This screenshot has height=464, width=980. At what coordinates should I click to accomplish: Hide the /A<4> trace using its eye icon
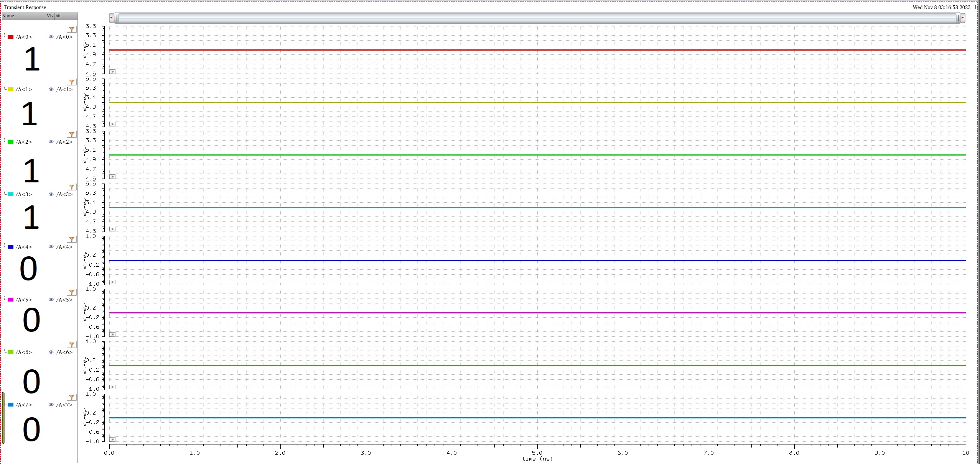pyautogui.click(x=51, y=247)
